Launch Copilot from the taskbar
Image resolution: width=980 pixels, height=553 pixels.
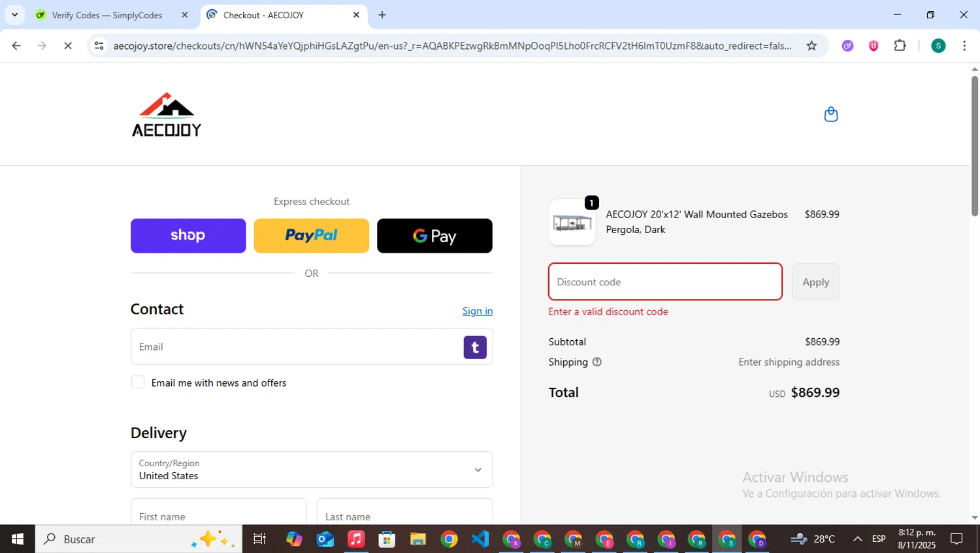tap(294, 539)
